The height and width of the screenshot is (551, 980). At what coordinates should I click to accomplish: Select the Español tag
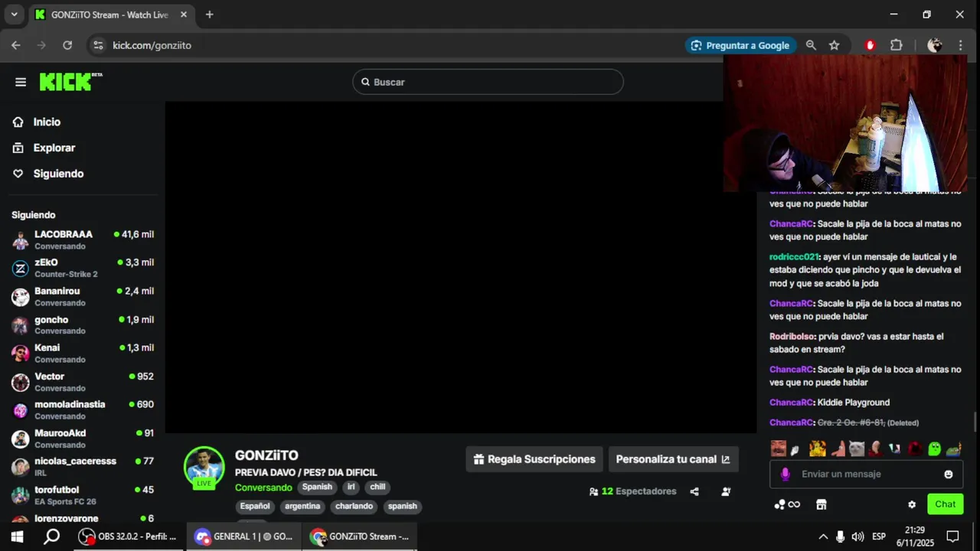pos(255,506)
